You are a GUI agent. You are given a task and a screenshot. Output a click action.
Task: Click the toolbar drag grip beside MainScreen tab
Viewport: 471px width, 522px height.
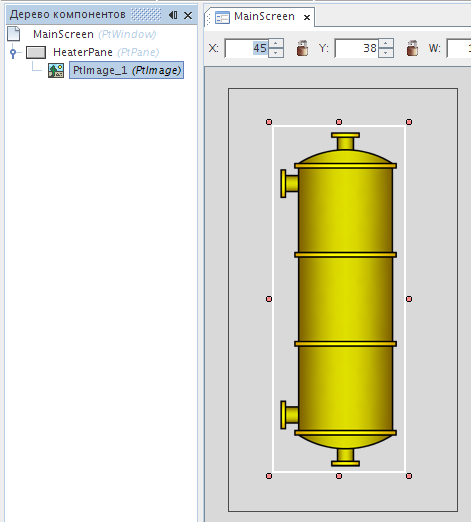209,19
